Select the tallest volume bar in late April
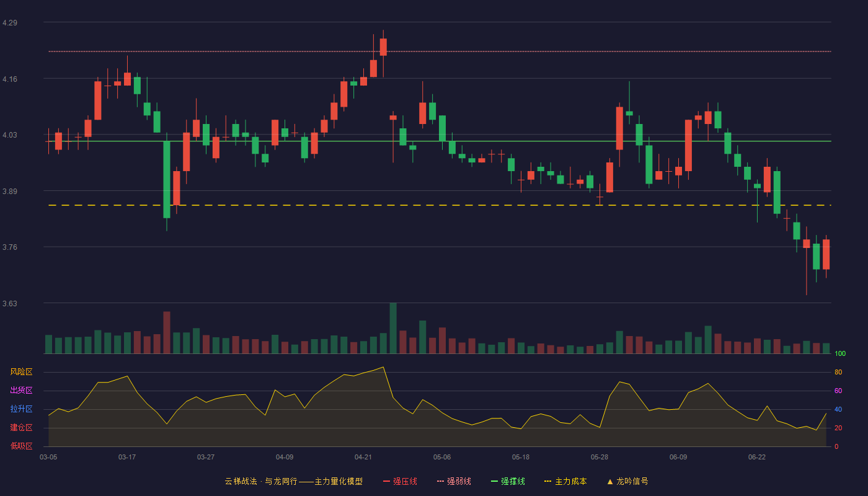 pos(393,328)
